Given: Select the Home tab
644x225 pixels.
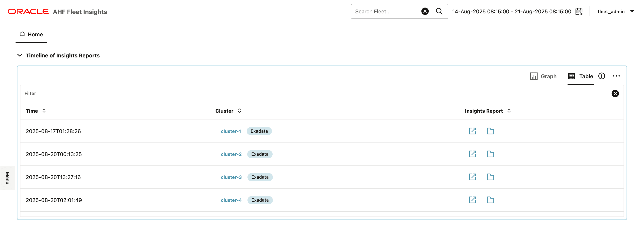Looking at the screenshot, I should 31,34.
